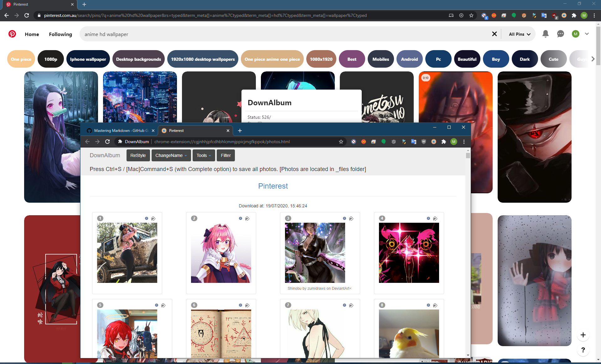Open the question mark help button
The height and width of the screenshot is (364, 601).
(583, 350)
